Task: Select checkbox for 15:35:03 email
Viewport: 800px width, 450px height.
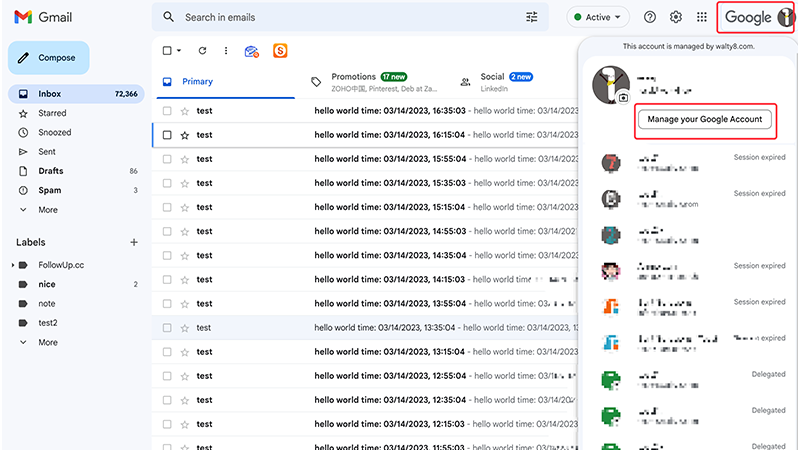Action: click(167, 183)
